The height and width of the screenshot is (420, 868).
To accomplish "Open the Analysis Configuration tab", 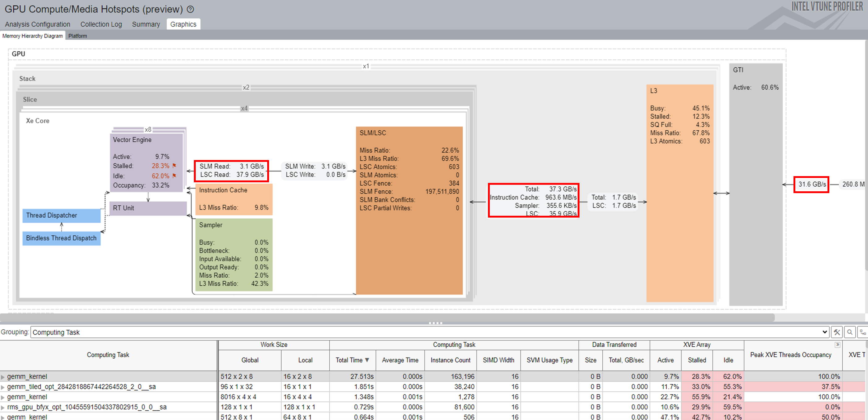I will (x=37, y=24).
